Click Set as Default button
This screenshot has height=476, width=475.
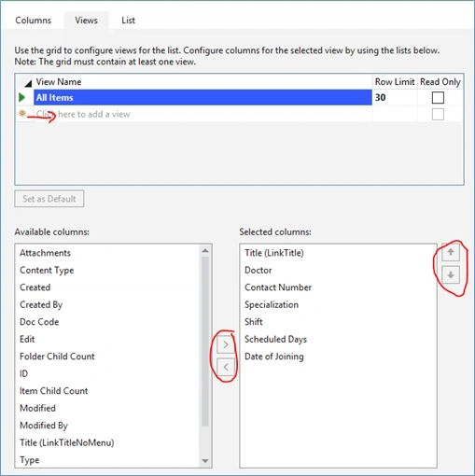coord(49,199)
